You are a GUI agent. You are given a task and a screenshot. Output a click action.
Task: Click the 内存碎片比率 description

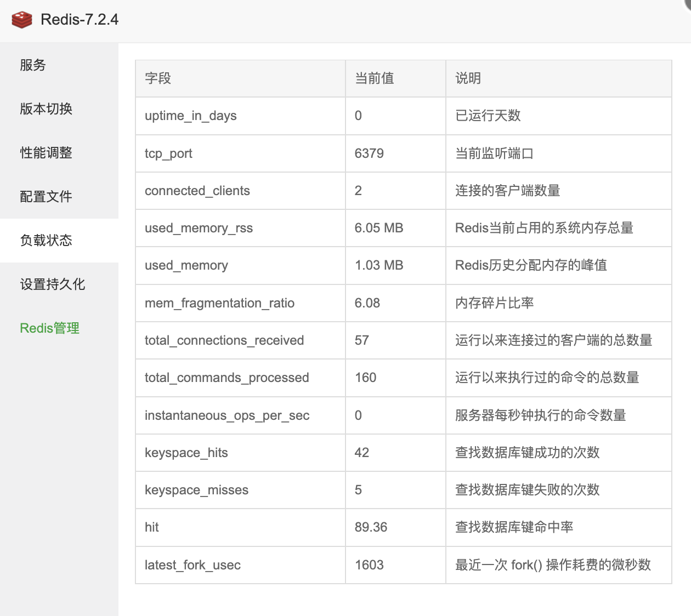pos(495,303)
